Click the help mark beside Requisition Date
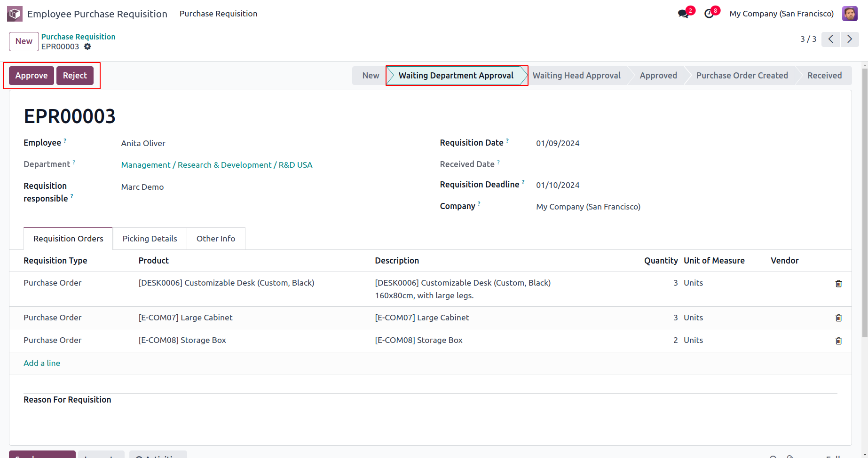This screenshot has width=868, height=458. [507, 140]
